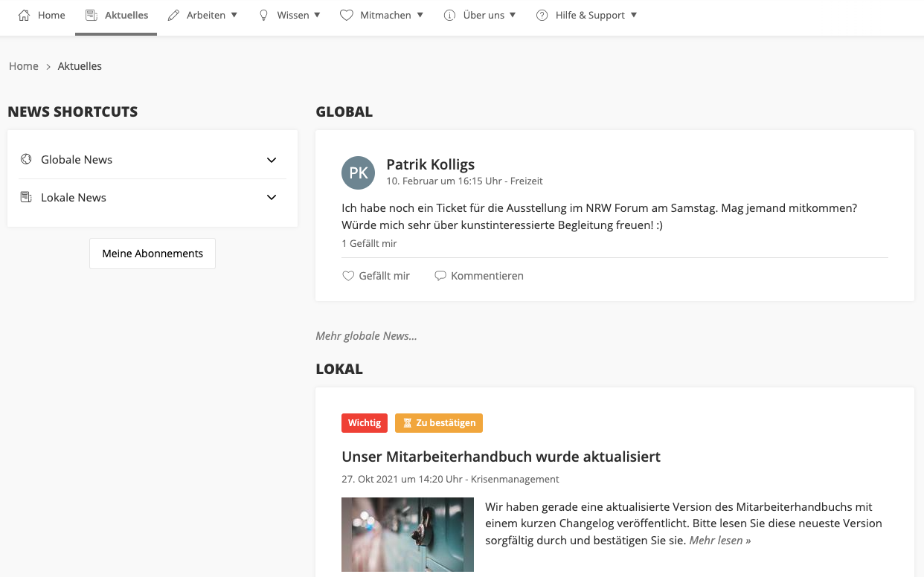924x577 pixels.
Task: Open the Mehr globale News link
Action: click(366, 336)
